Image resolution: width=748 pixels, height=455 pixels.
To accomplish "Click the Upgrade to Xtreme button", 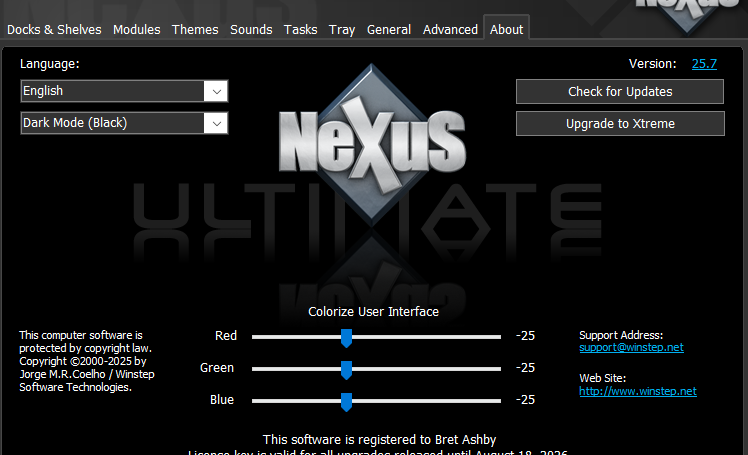I will pyautogui.click(x=620, y=124).
